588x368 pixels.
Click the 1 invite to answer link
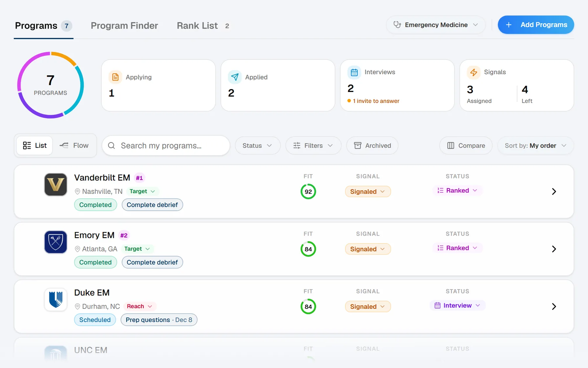pos(373,101)
